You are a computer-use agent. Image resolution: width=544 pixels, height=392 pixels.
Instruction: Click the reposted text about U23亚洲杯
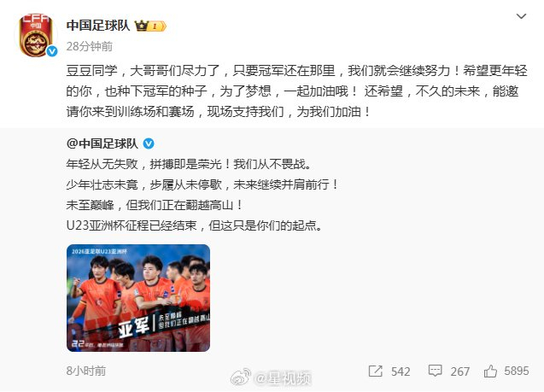click(195, 225)
